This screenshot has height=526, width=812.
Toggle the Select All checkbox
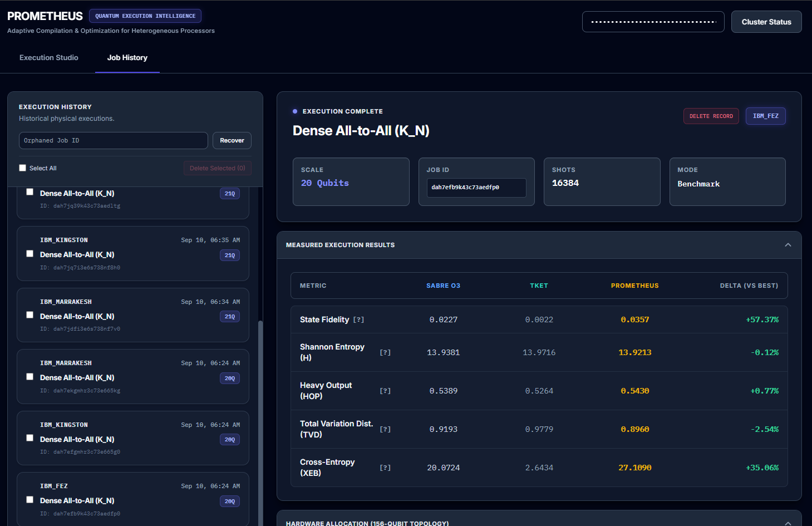23,168
